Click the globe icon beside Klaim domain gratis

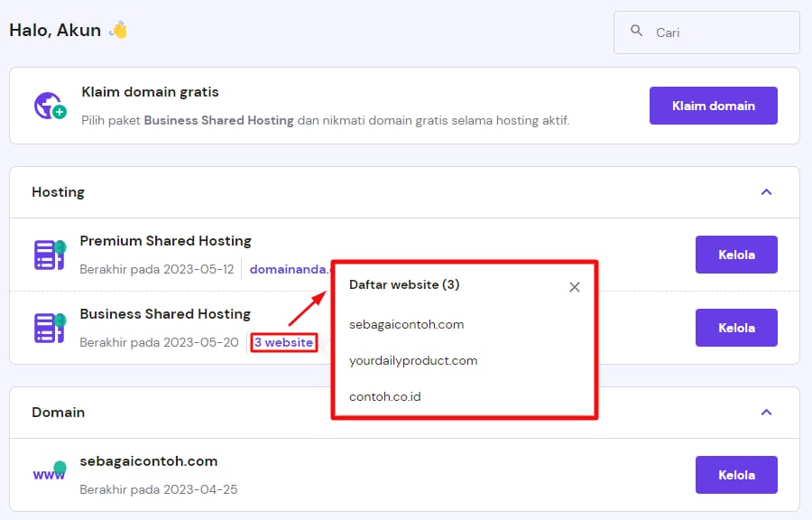(48, 105)
